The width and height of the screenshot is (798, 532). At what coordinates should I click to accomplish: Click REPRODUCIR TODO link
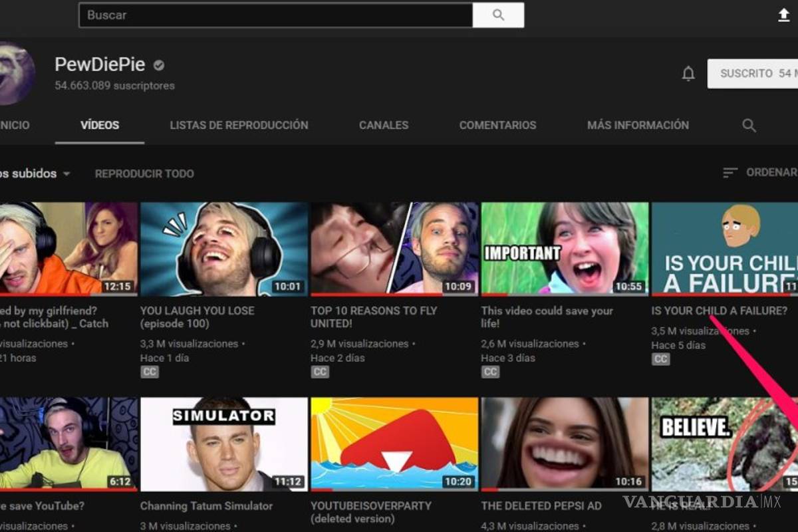pos(144,174)
